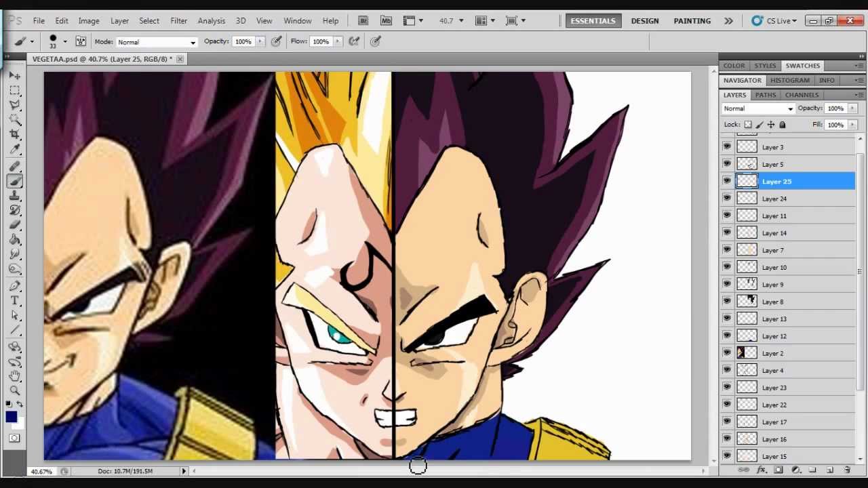Select the Pen tool
Image resolution: width=868 pixels, height=488 pixels.
point(14,286)
